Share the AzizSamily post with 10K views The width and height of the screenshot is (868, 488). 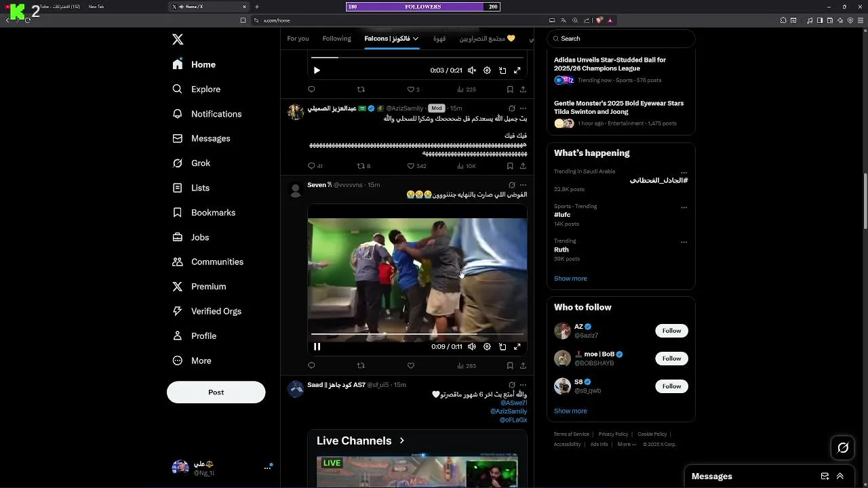pyautogui.click(x=523, y=166)
